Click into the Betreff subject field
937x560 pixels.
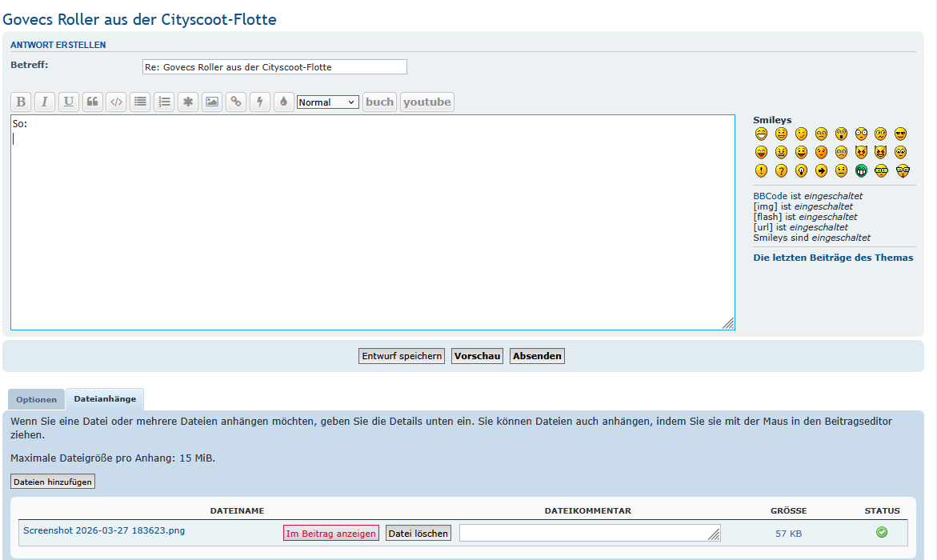tap(274, 67)
